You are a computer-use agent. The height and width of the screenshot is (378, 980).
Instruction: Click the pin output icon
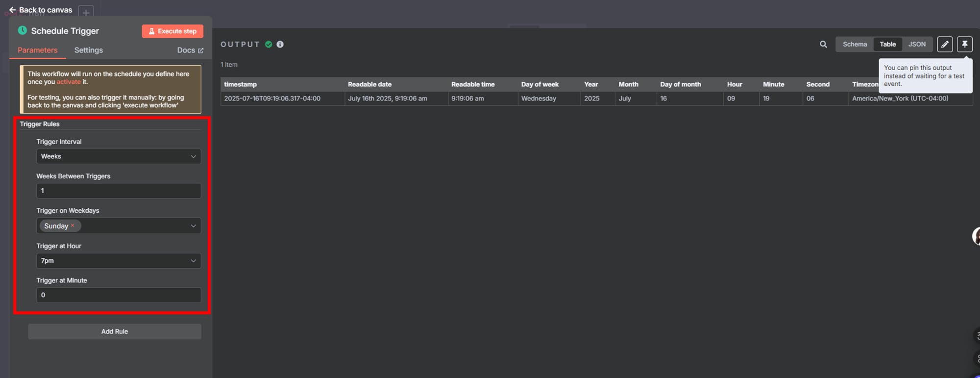(x=964, y=45)
